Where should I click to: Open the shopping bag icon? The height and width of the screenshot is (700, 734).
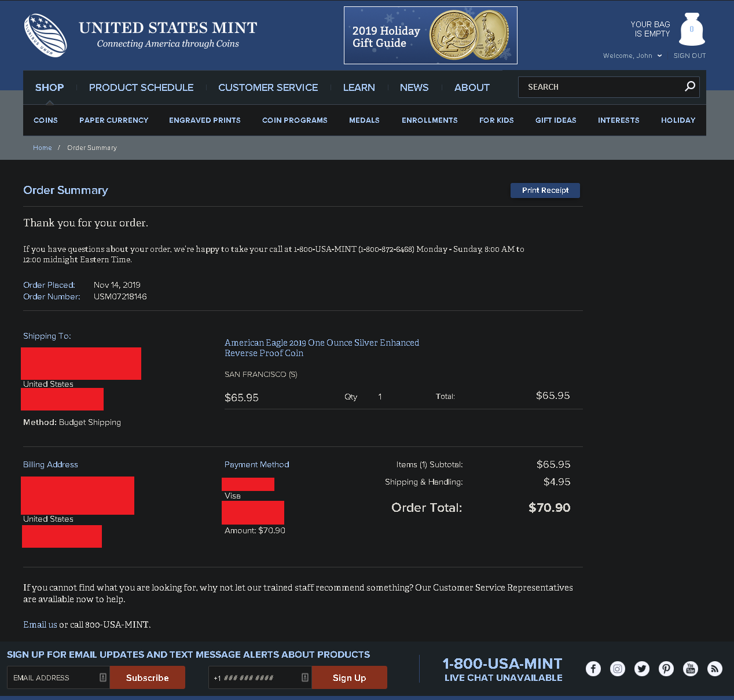[x=692, y=29]
